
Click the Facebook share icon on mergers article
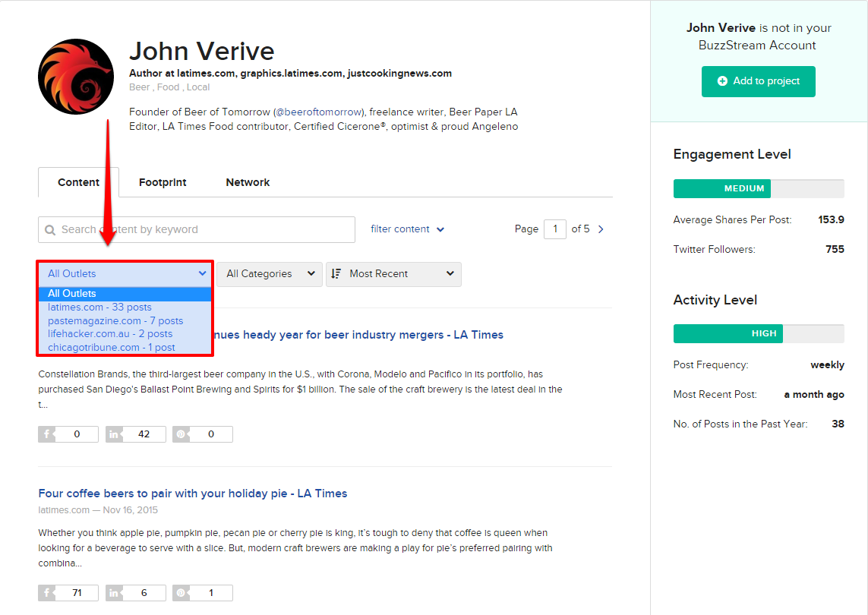[48, 434]
